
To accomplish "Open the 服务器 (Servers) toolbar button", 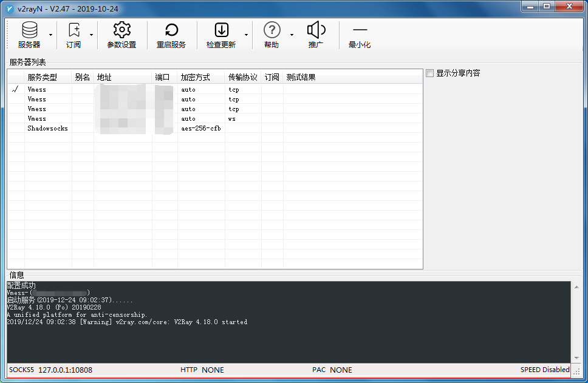I will click(29, 35).
